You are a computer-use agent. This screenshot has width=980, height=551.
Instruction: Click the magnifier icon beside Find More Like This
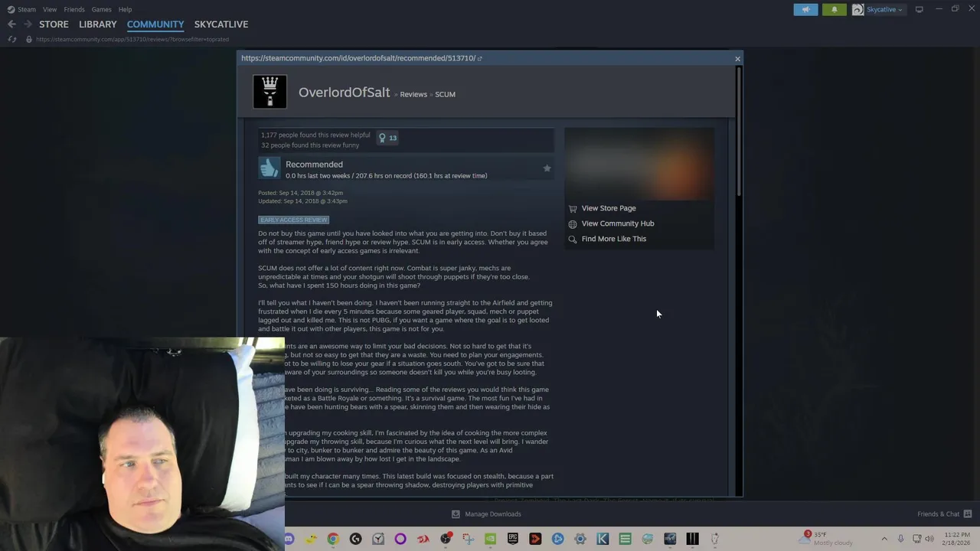pyautogui.click(x=573, y=239)
